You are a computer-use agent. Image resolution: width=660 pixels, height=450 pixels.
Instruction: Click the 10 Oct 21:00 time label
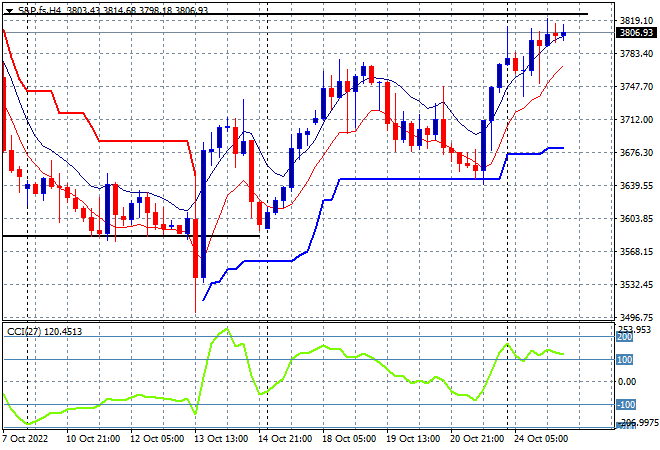(x=93, y=439)
